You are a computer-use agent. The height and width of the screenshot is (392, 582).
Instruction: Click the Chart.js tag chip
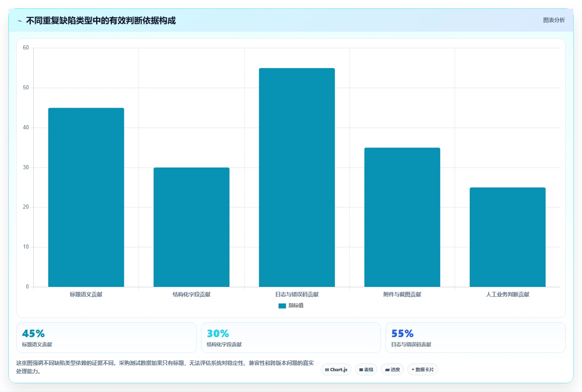[x=336, y=370]
